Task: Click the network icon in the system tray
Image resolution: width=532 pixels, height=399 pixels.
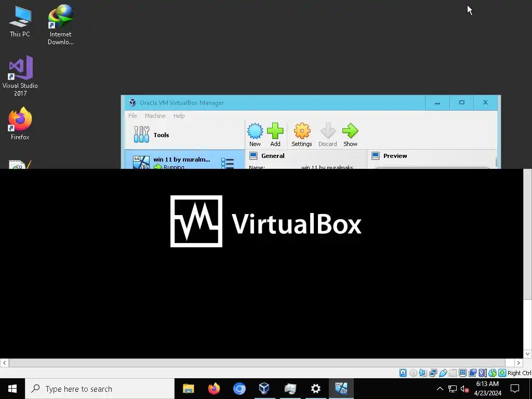Action: 453,389
